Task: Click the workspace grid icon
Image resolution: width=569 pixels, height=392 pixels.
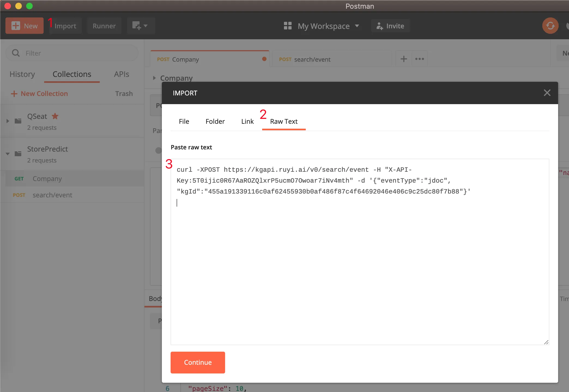Action: (287, 26)
